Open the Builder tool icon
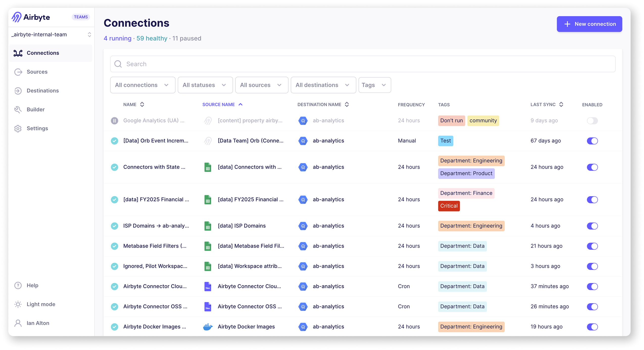 (18, 110)
